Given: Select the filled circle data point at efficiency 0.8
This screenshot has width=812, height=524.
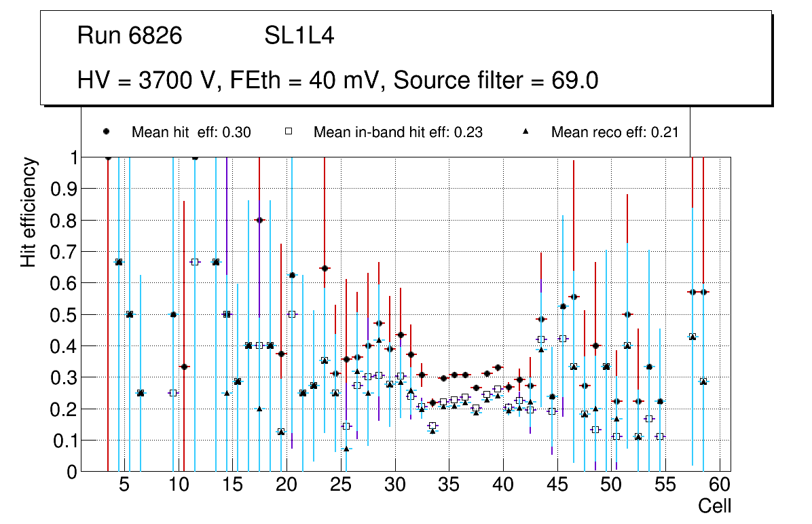Looking at the screenshot, I should coord(259,220).
